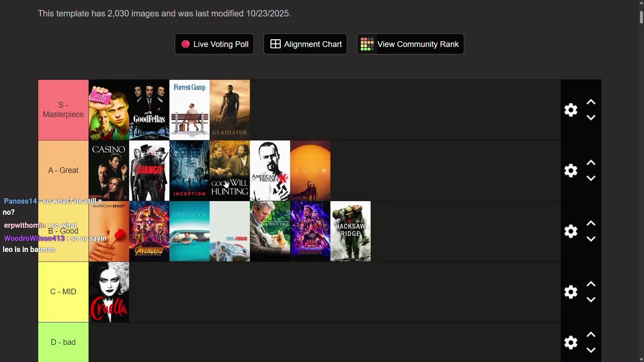
Task: Open settings gear for A - Great row
Action: [x=571, y=170]
